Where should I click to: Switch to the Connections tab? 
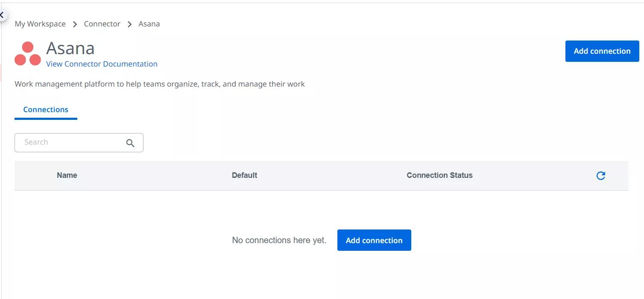tap(46, 110)
